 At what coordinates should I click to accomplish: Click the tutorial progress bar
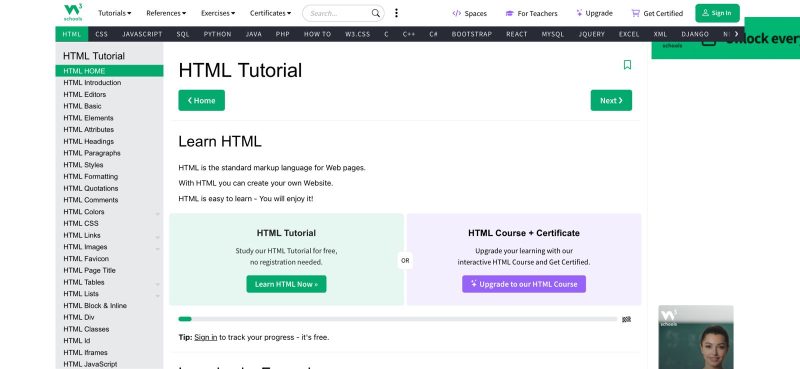(x=398, y=319)
